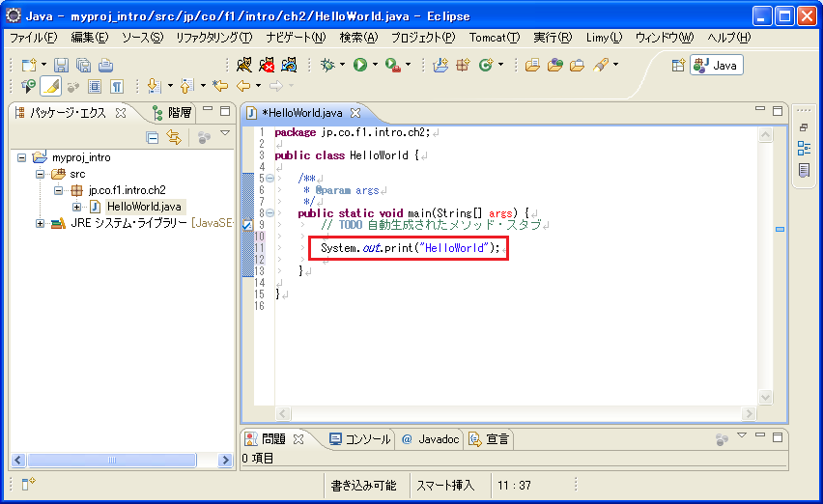Click the Print icon in the toolbar
The width and height of the screenshot is (823, 504).
click(105, 66)
